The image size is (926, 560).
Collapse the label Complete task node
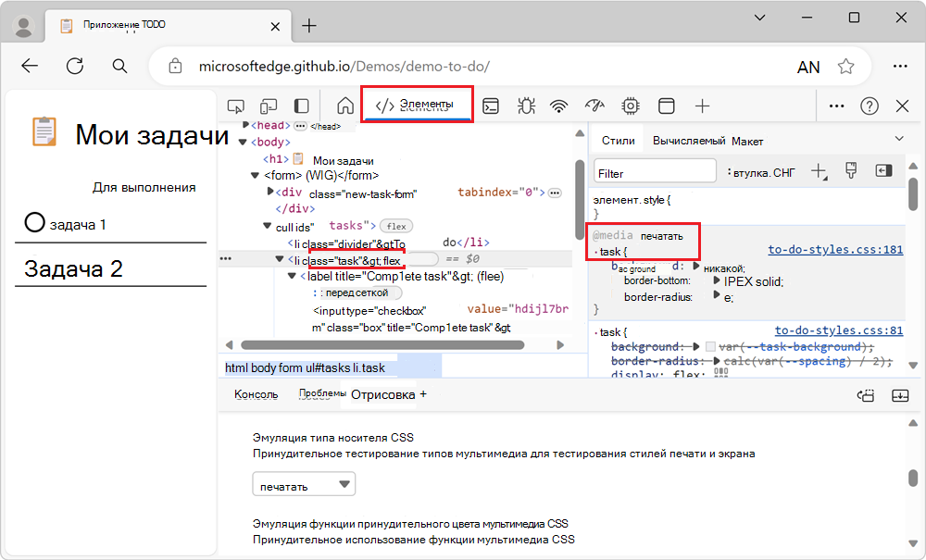292,276
